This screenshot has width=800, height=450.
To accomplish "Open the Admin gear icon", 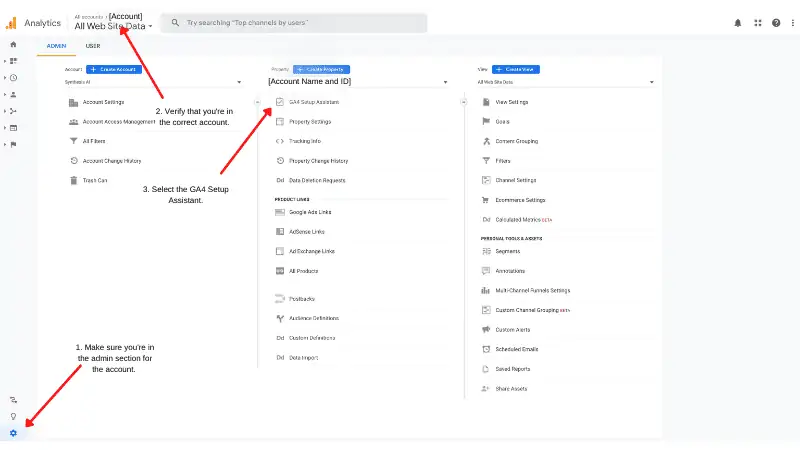I will (13, 433).
